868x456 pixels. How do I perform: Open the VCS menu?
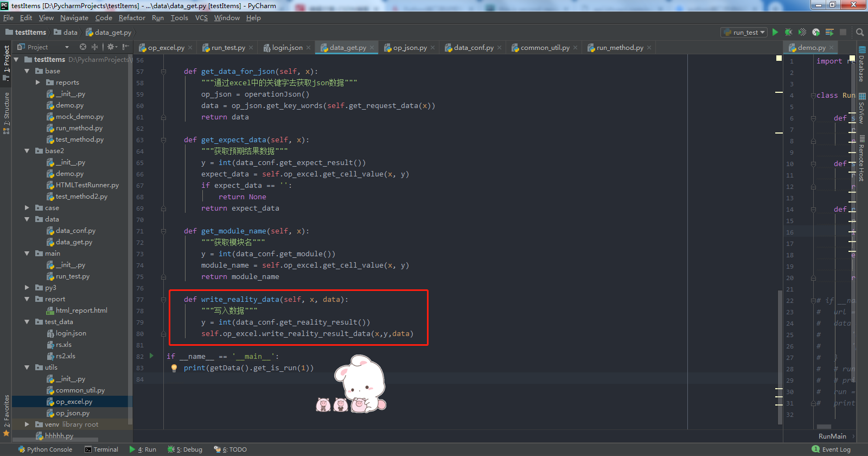click(x=201, y=18)
